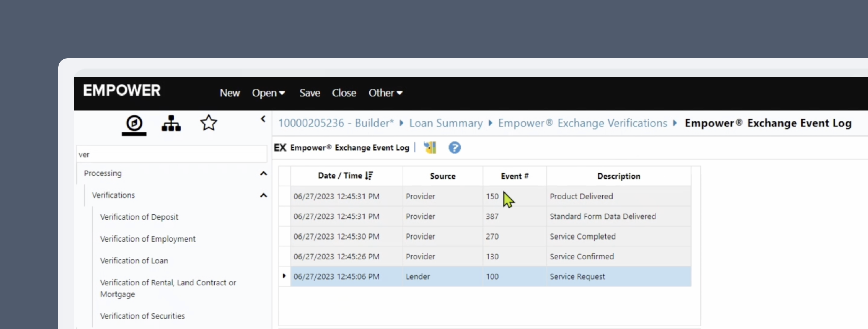This screenshot has height=329, width=868.
Task: Click the search field containing ver
Action: (x=171, y=154)
